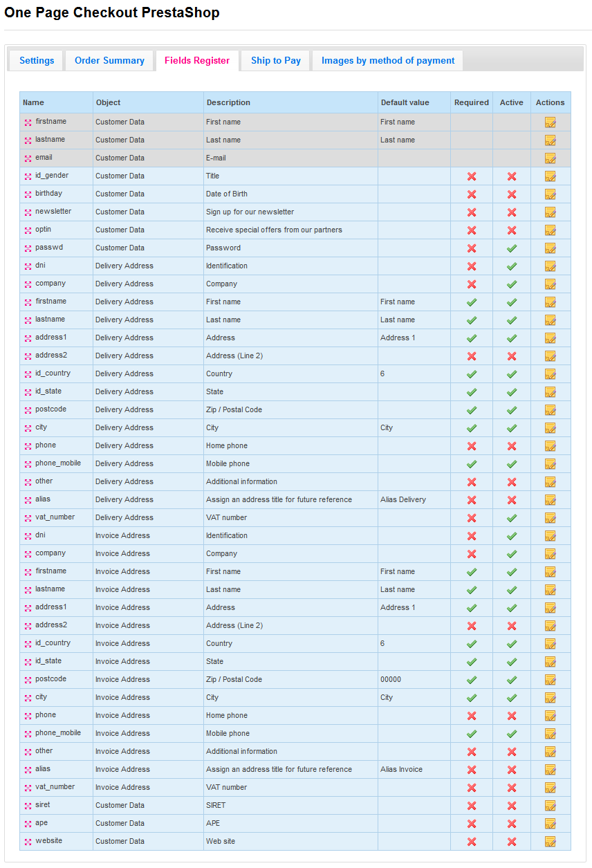The width and height of the screenshot is (592, 868).
Task: Toggle Required for ape field
Action: [x=472, y=824]
